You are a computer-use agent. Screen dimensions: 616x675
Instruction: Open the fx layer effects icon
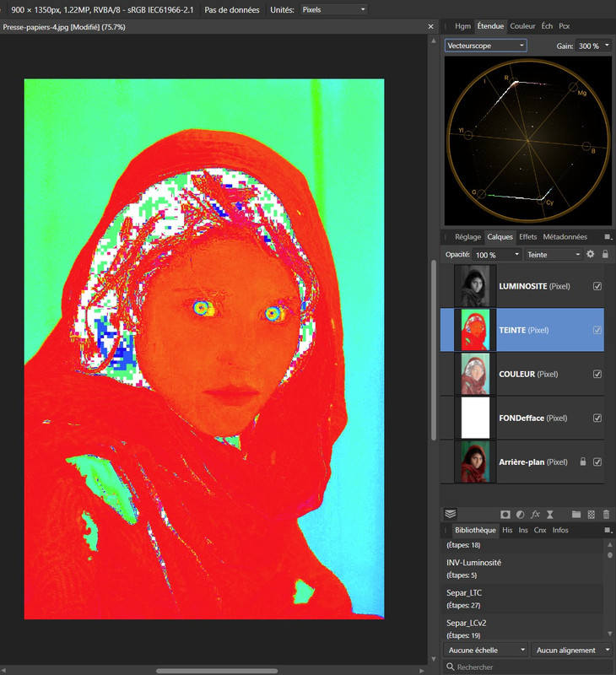535,515
